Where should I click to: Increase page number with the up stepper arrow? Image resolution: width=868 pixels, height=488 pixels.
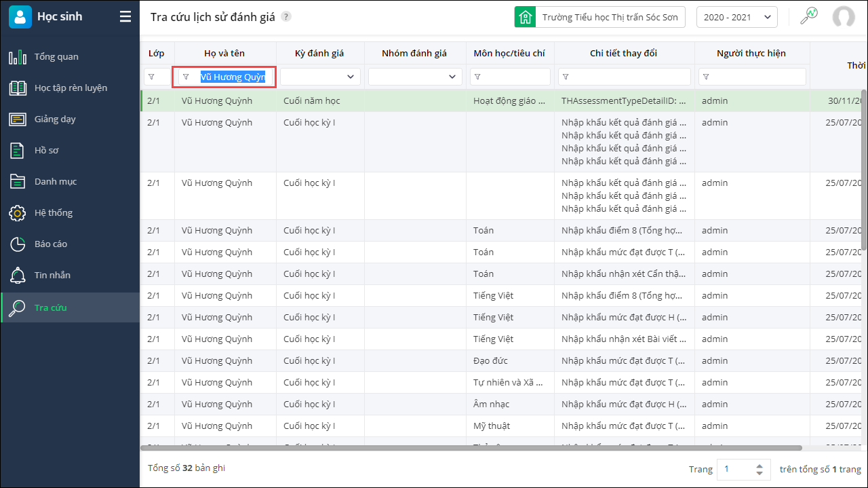point(759,466)
